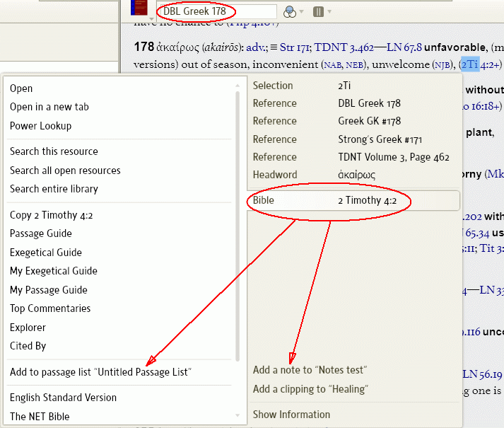Choose Open in a new tab
Image resolution: width=504 pixels, height=428 pixels.
click(49, 107)
